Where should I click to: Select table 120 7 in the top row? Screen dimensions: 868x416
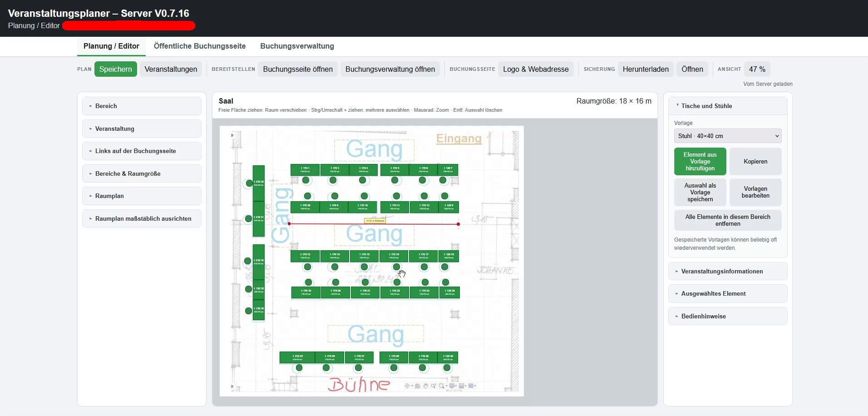448,170
